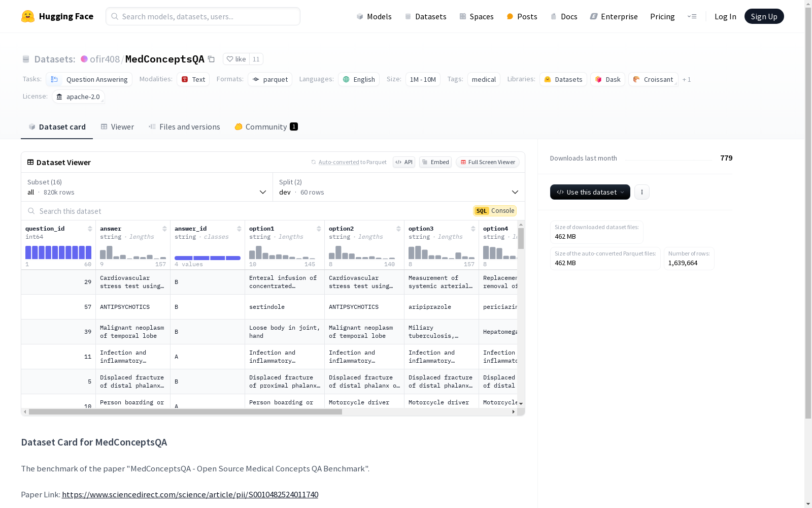Open the API button

[404, 162]
